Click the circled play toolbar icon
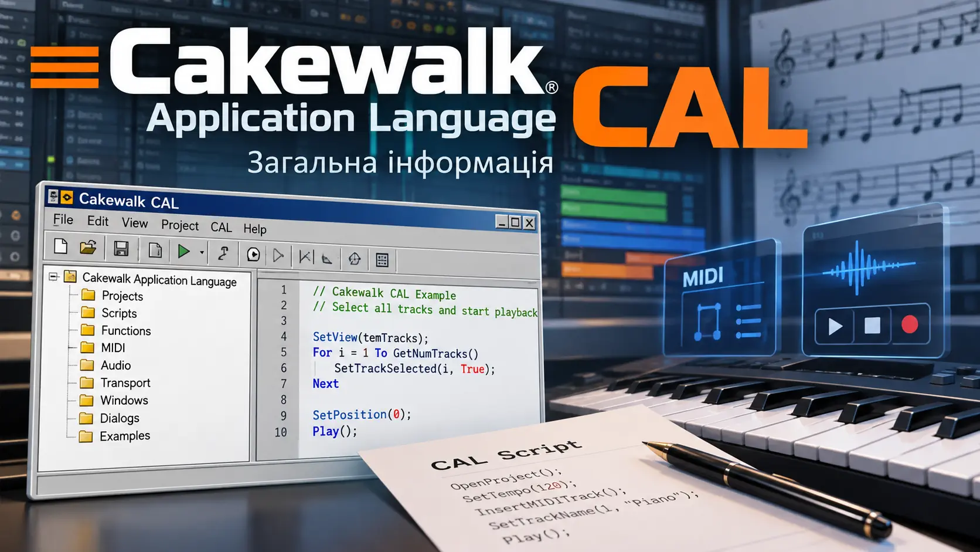The height and width of the screenshot is (552, 980). click(253, 254)
